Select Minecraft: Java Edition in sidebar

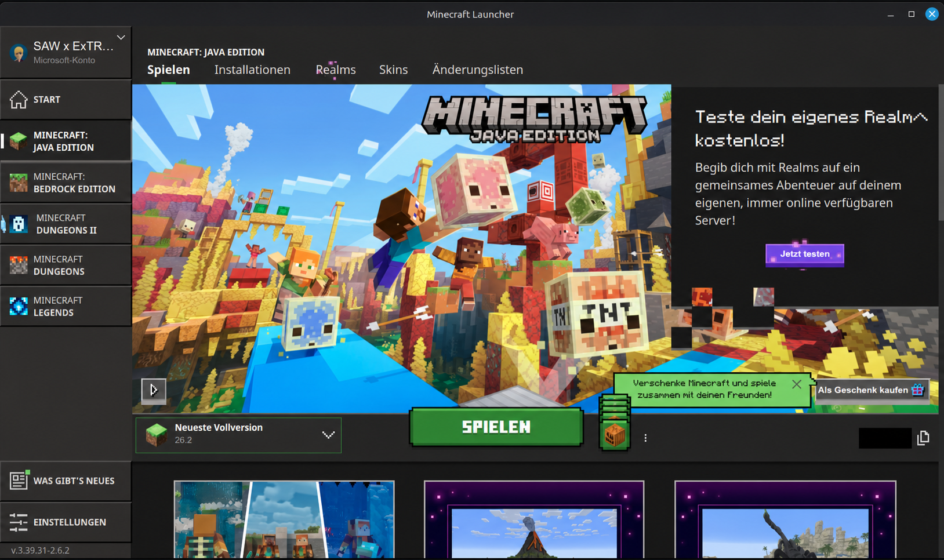click(66, 141)
